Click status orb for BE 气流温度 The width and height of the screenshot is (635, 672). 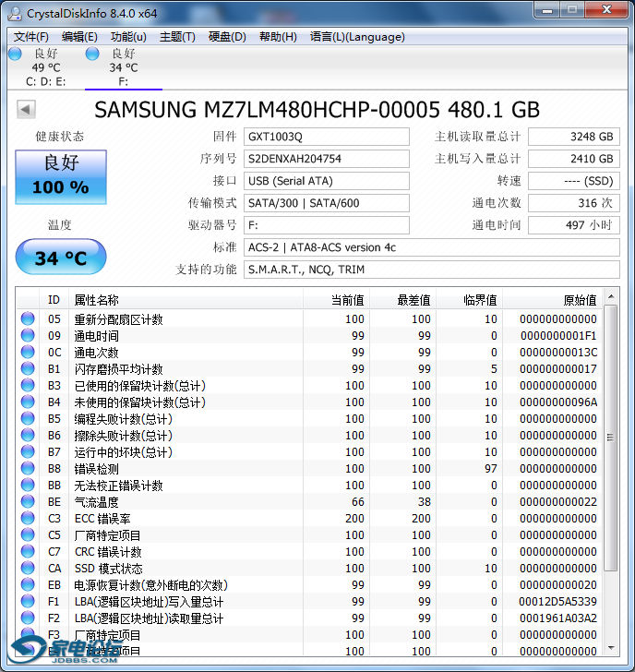pyautogui.click(x=28, y=501)
